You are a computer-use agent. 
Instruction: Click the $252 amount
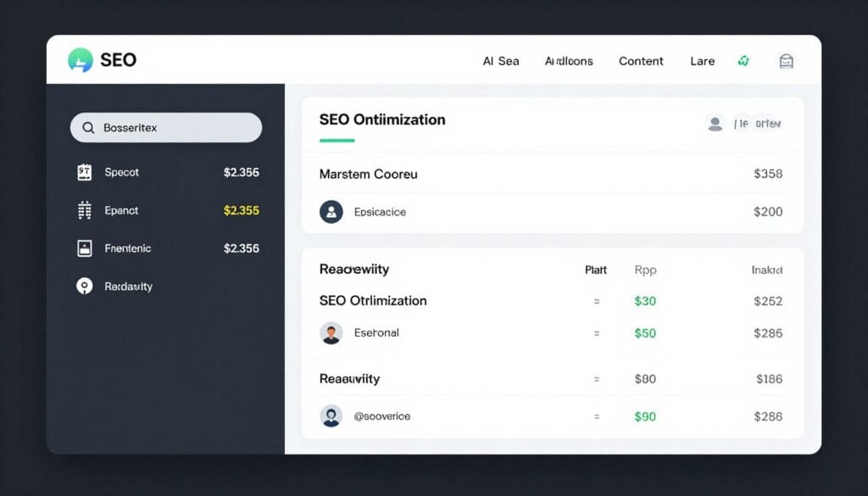768,301
